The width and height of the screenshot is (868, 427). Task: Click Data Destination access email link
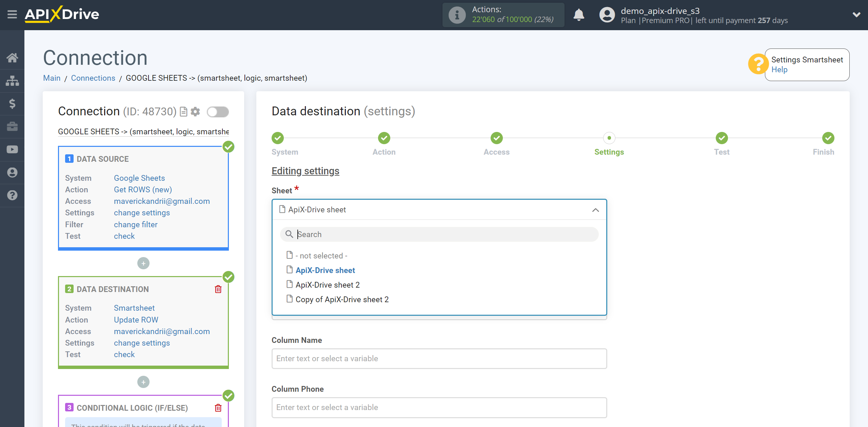point(162,331)
